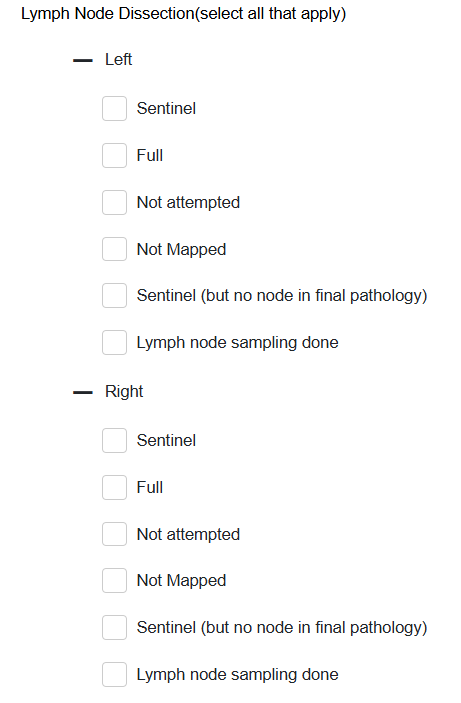Image resolution: width=461 pixels, height=703 pixels.
Task: Tick Not attempted under Left
Action: pyautogui.click(x=114, y=202)
